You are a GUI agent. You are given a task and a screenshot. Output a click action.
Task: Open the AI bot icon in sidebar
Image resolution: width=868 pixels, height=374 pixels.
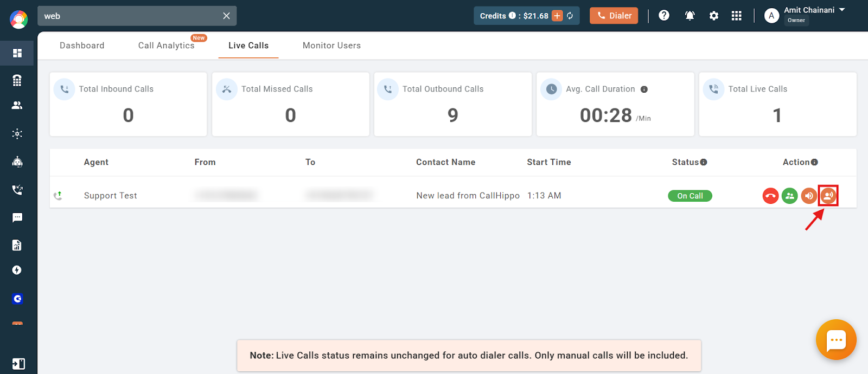17,162
